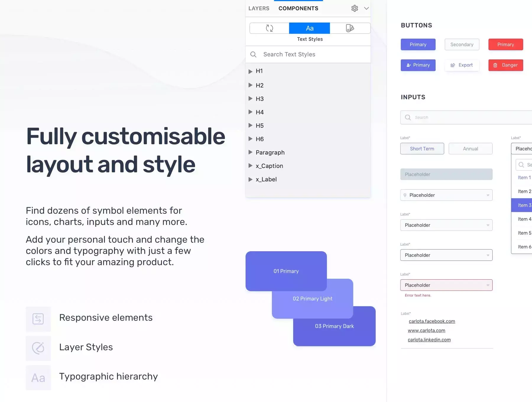Click the Layer Styles feature label
Viewport: 532px width, 402px height.
click(x=86, y=347)
